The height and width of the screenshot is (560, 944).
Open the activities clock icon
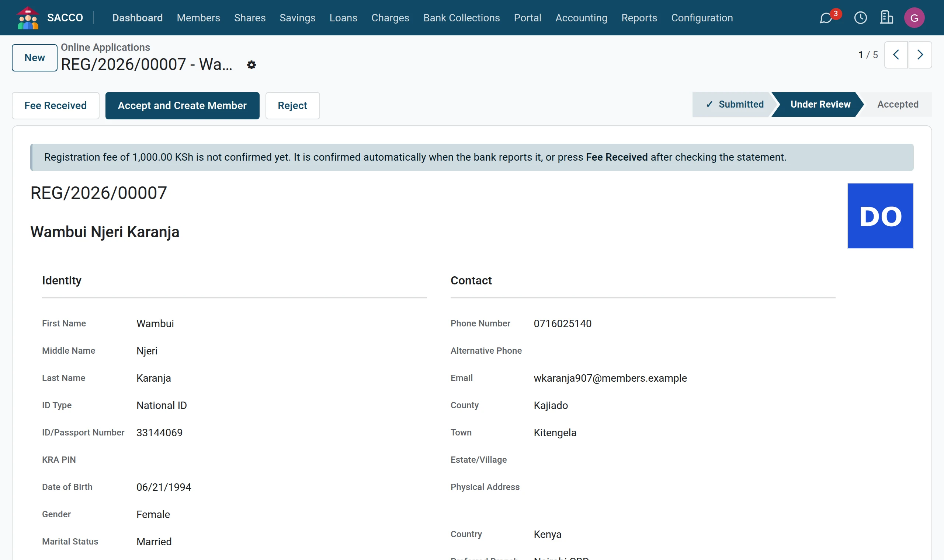click(x=861, y=18)
